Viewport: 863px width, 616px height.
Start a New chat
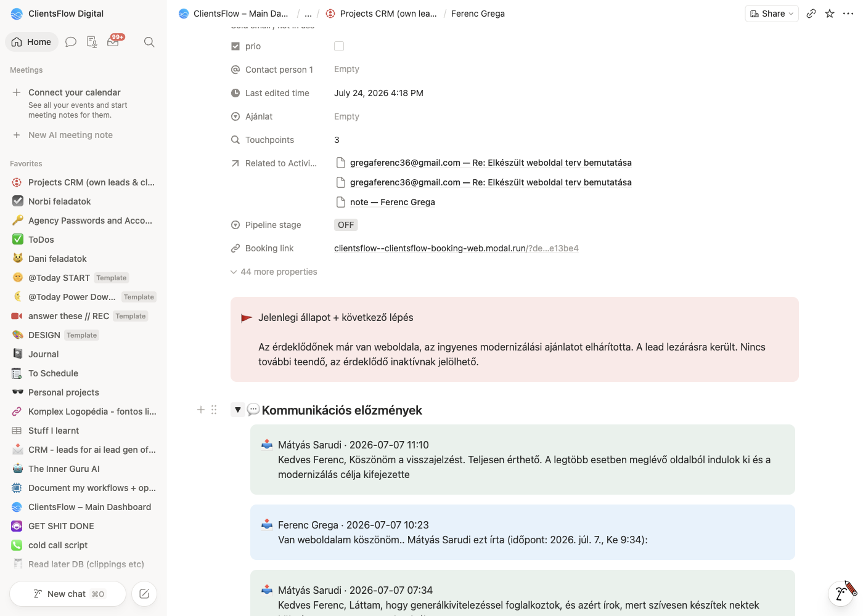click(68, 594)
